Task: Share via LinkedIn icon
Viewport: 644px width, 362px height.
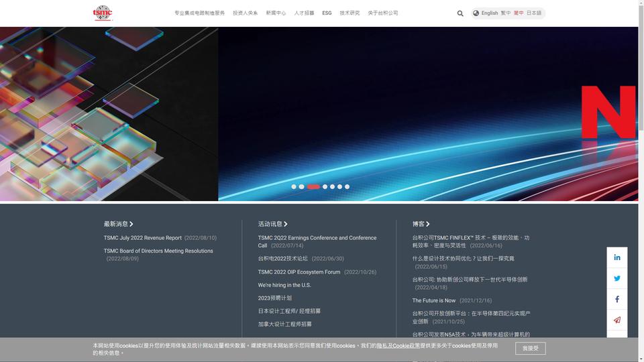Action: point(617,257)
